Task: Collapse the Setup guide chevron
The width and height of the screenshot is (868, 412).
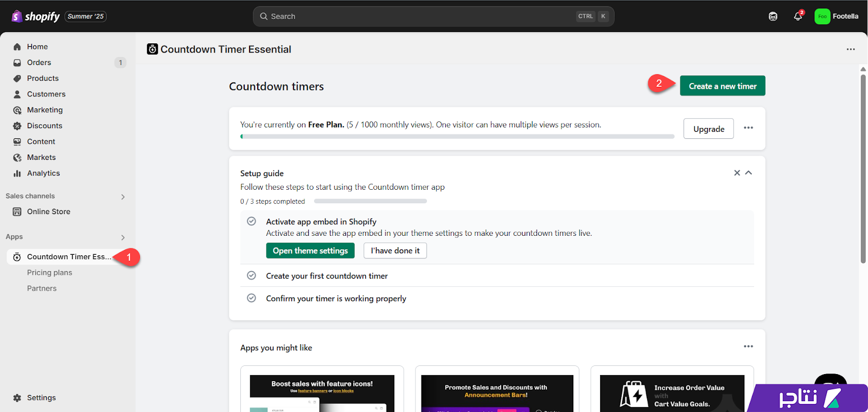Action: [749, 173]
